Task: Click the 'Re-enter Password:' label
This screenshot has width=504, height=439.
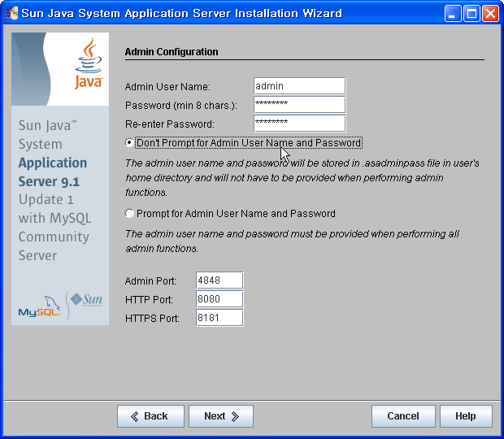Action: [x=169, y=124]
